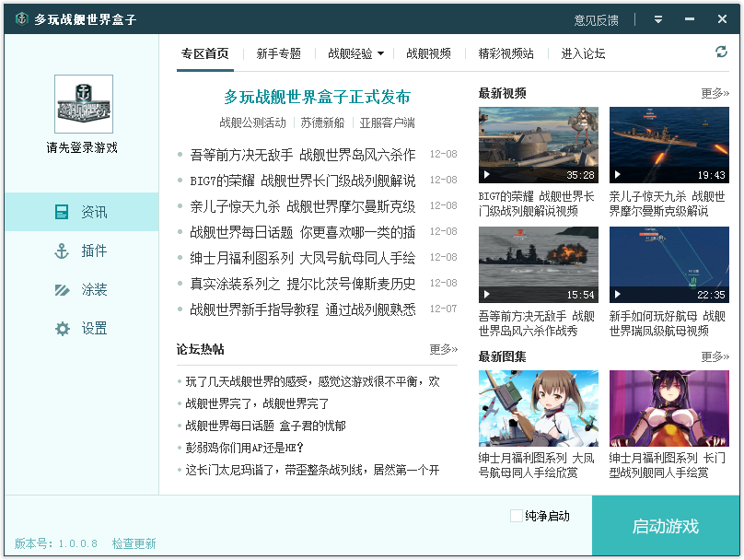Expand 论坛热帖 更多 link

pyautogui.click(x=443, y=349)
